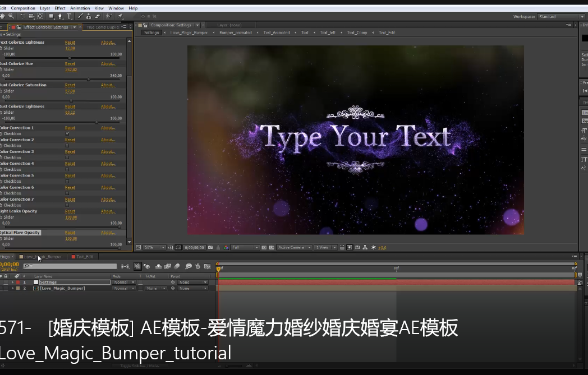Click Bumper_animated in the composition breadcrumb
Image resolution: width=588 pixels, height=375 pixels.
(x=236, y=33)
